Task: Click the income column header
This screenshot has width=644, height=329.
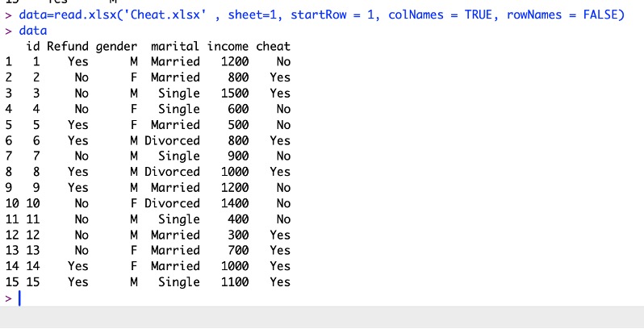Action: coord(228,46)
